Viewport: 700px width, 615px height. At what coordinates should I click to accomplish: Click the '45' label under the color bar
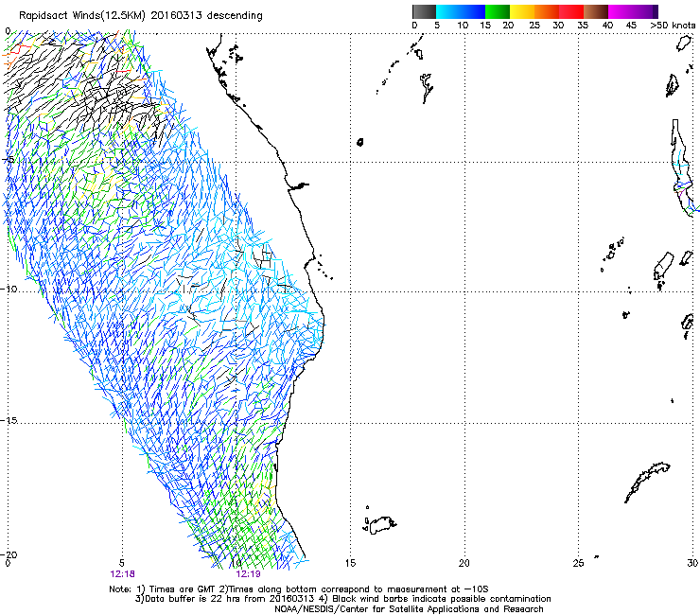point(631,26)
